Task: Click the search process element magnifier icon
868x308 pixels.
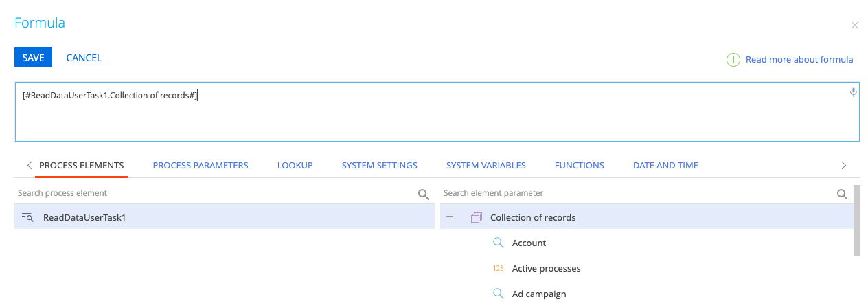Action: (x=424, y=195)
